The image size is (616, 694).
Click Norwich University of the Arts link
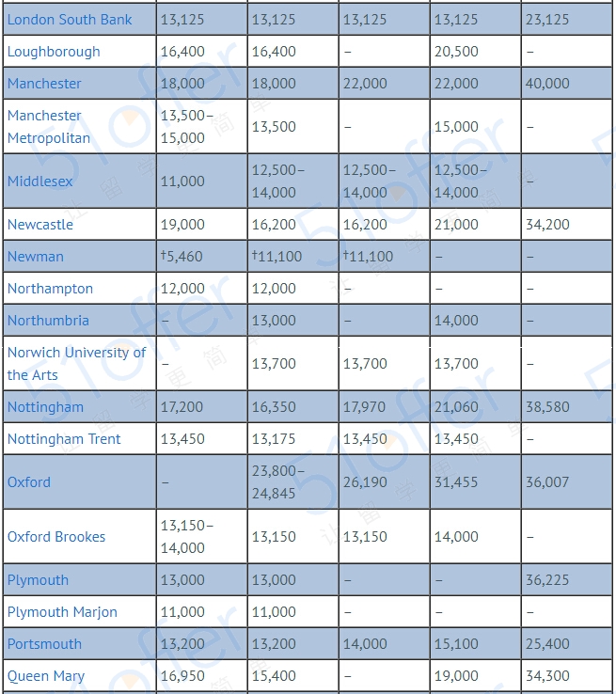76,364
